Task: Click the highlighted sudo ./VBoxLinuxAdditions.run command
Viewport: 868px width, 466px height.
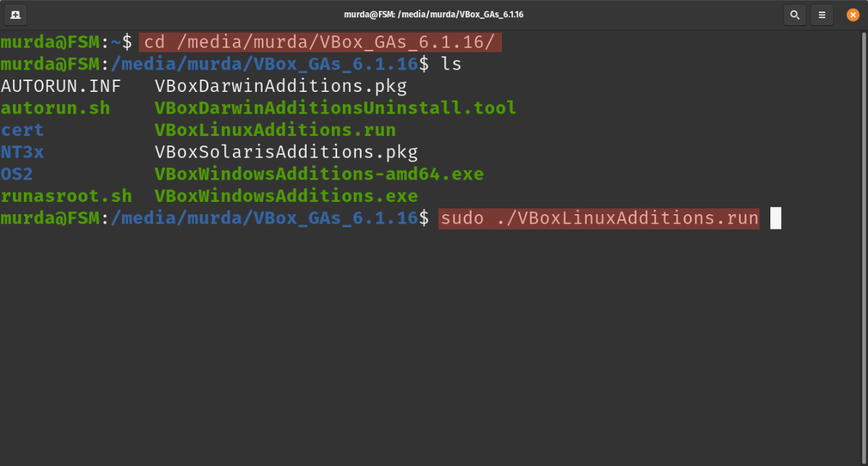Action: [x=599, y=218]
